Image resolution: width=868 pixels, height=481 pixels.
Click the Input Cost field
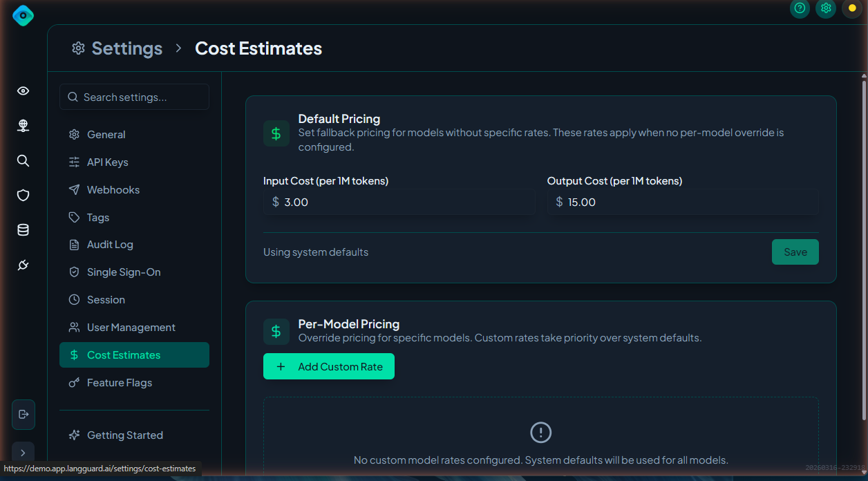(x=404, y=202)
